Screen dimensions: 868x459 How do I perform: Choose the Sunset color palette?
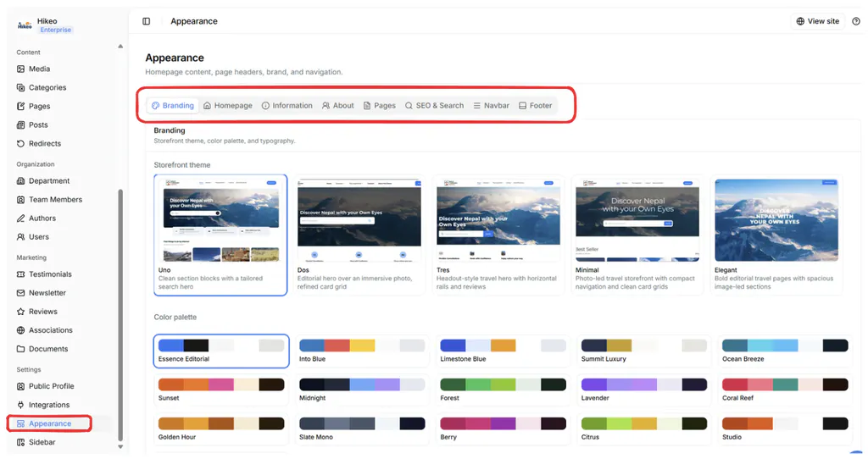coord(221,390)
